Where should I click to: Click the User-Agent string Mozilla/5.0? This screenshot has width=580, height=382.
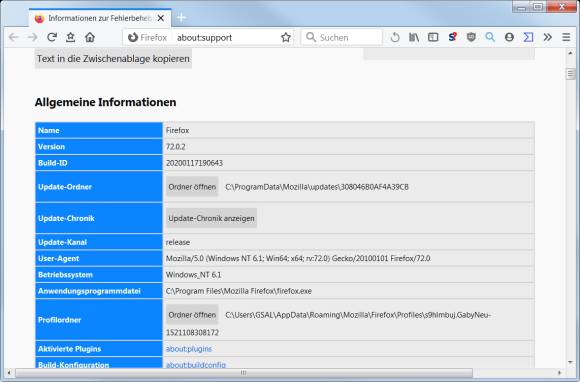point(298,258)
